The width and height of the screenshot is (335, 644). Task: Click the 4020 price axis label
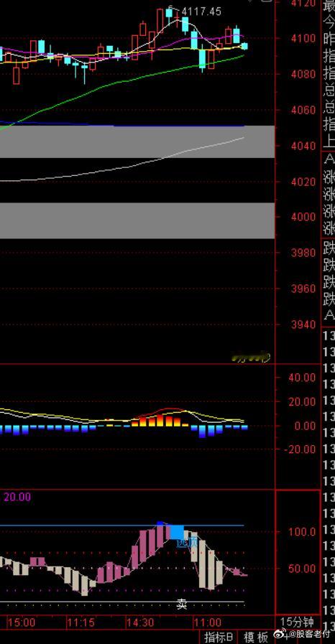pos(304,182)
